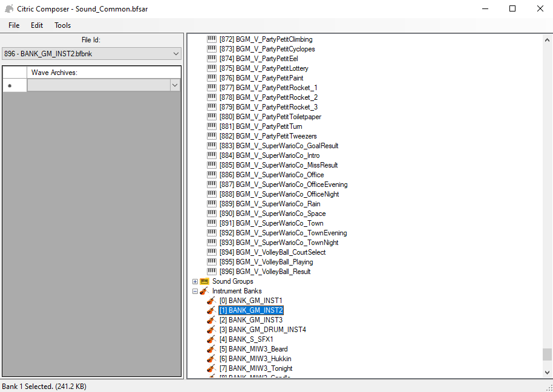Select [4] BANK_S_SFX1 bank
Image resolution: width=553 pixels, height=392 pixels.
click(x=246, y=339)
